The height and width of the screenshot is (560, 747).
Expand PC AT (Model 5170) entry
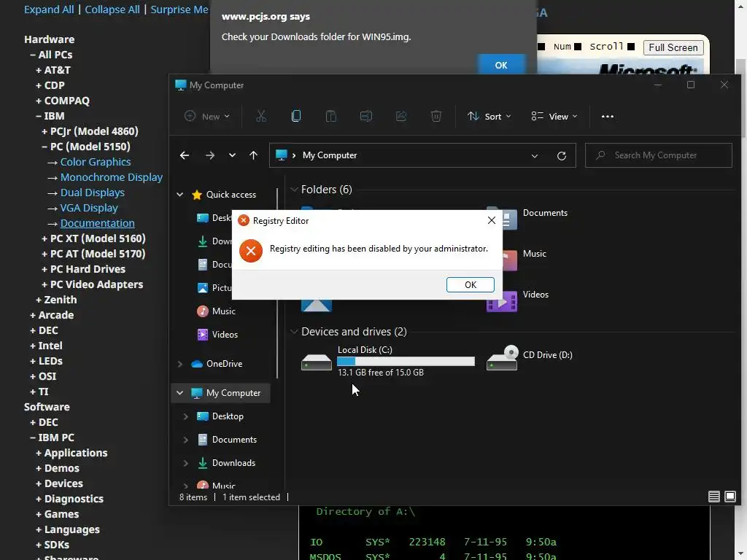coord(93,254)
